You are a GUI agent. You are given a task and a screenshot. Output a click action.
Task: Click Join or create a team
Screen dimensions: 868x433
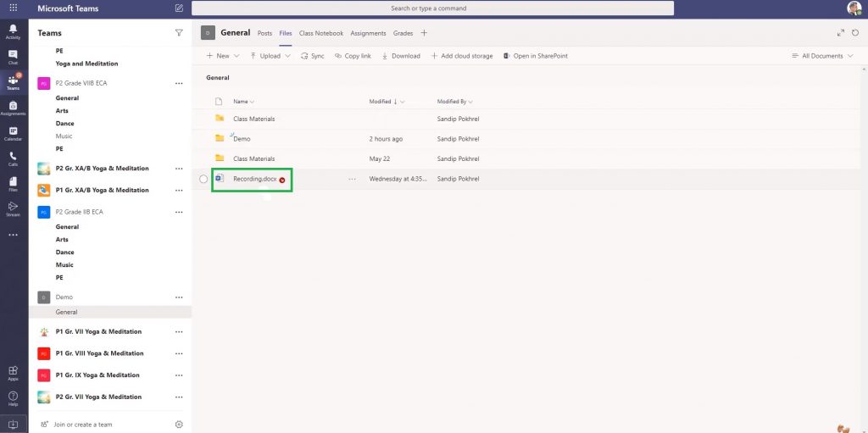click(x=76, y=425)
